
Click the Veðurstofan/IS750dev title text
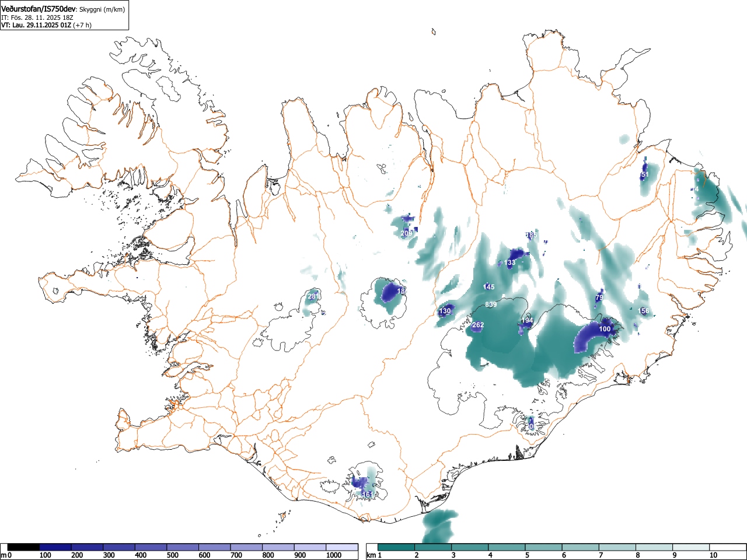(x=39, y=8)
